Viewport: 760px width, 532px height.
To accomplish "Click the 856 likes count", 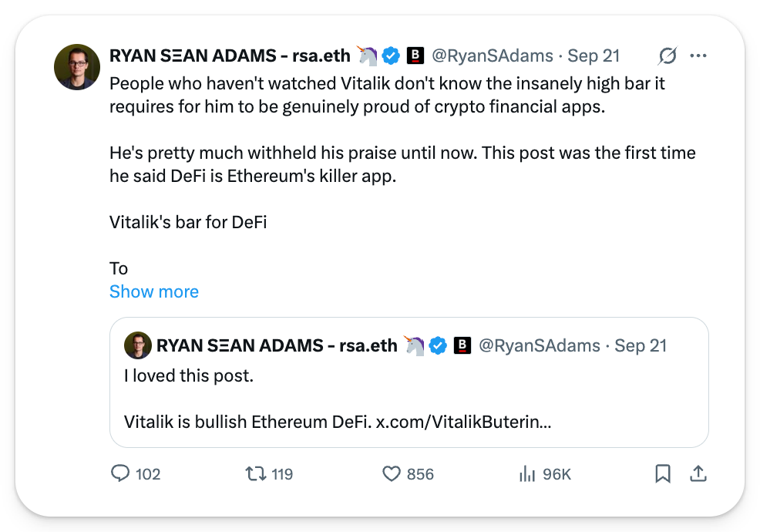I will coord(420,473).
